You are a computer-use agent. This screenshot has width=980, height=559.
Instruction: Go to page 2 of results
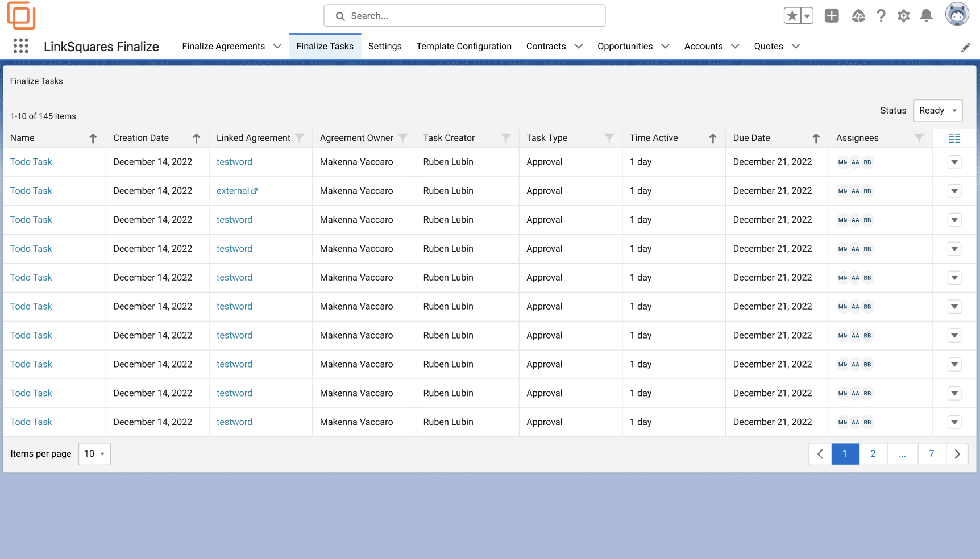point(873,454)
